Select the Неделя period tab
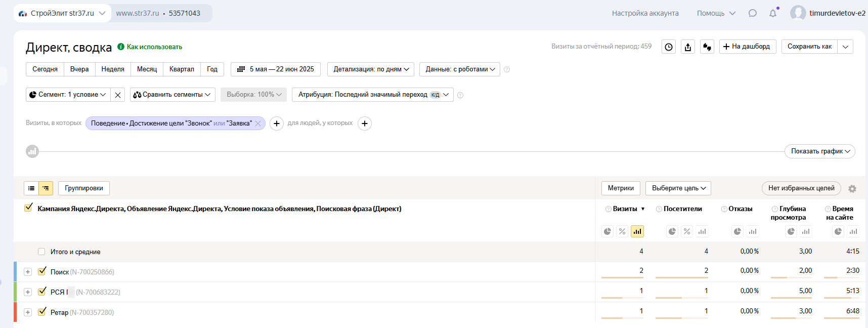 [113, 69]
